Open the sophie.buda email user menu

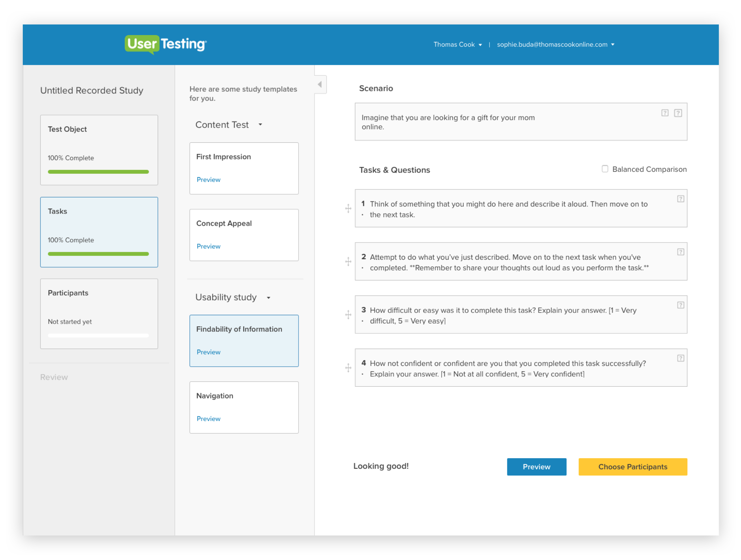pos(556,44)
